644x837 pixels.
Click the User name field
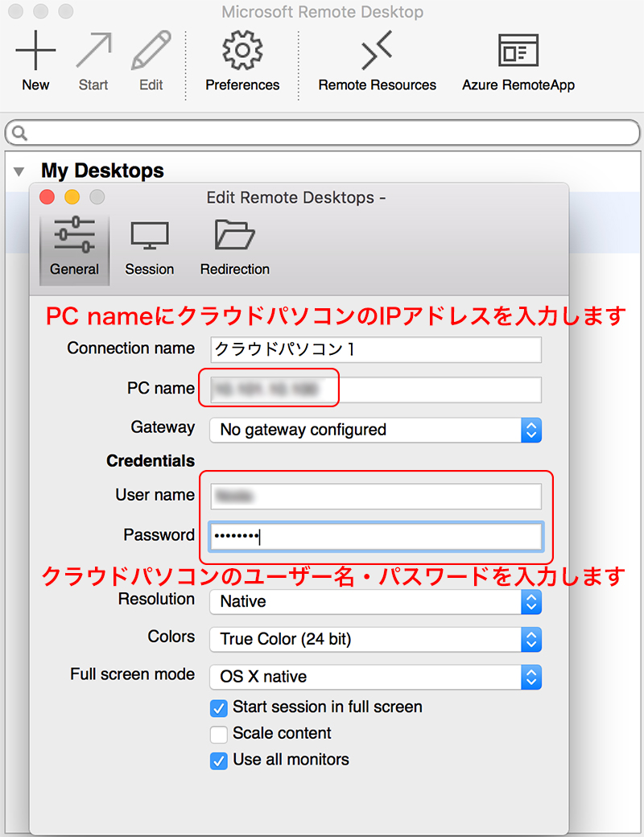click(376, 497)
